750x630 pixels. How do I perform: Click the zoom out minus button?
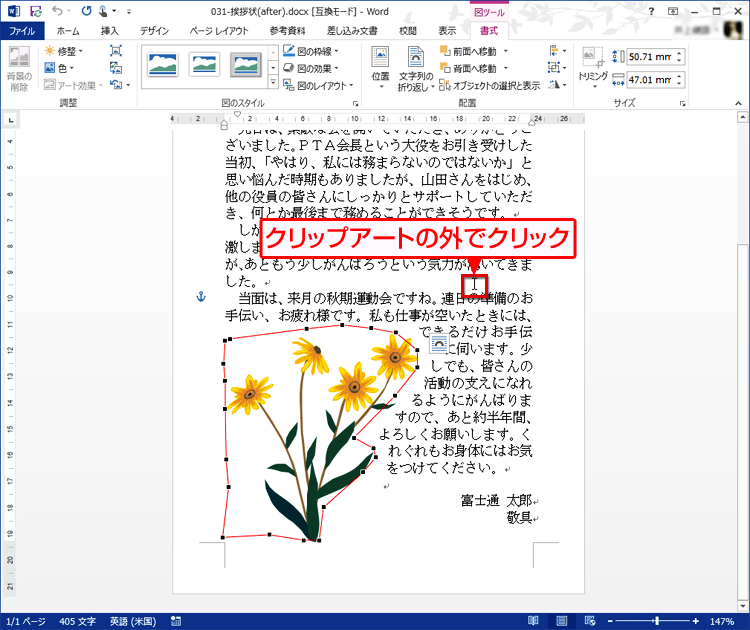(610, 621)
